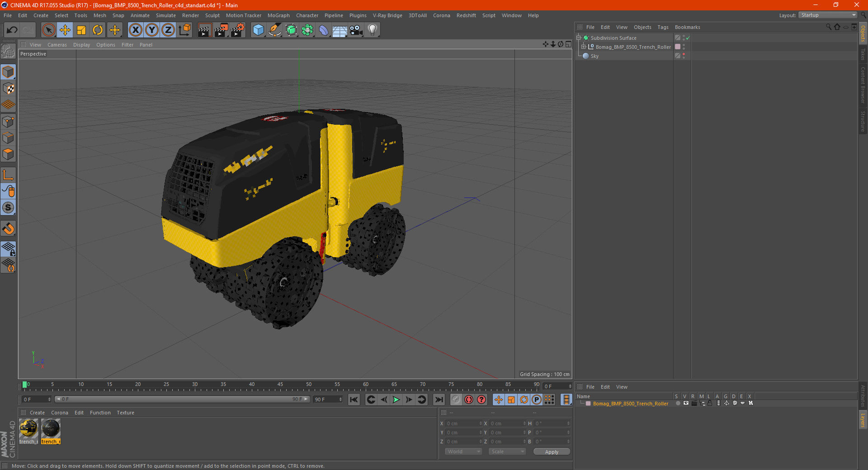This screenshot has height=470, width=868.
Task: Toggle layer visibility eye for Bomag layer
Action: pos(686,404)
